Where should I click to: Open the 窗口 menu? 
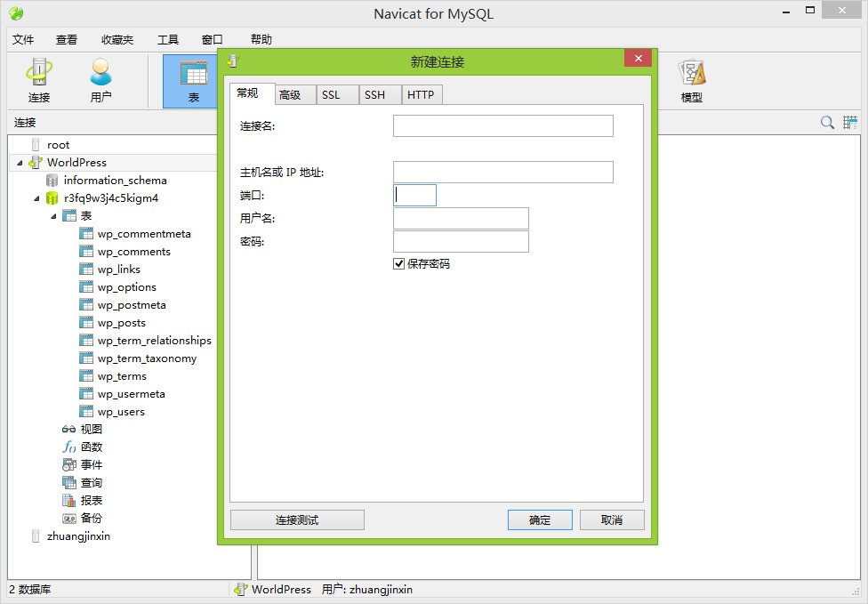pyautogui.click(x=212, y=39)
